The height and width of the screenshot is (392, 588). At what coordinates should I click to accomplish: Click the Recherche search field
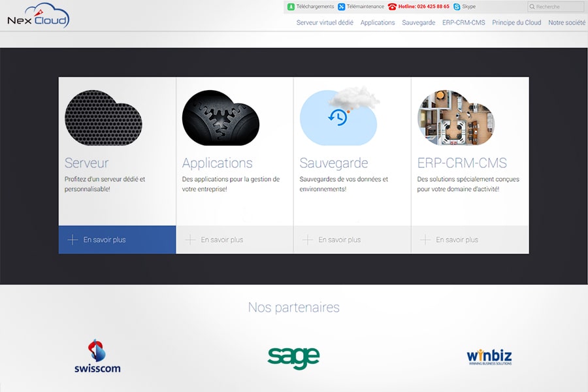pos(559,7)
